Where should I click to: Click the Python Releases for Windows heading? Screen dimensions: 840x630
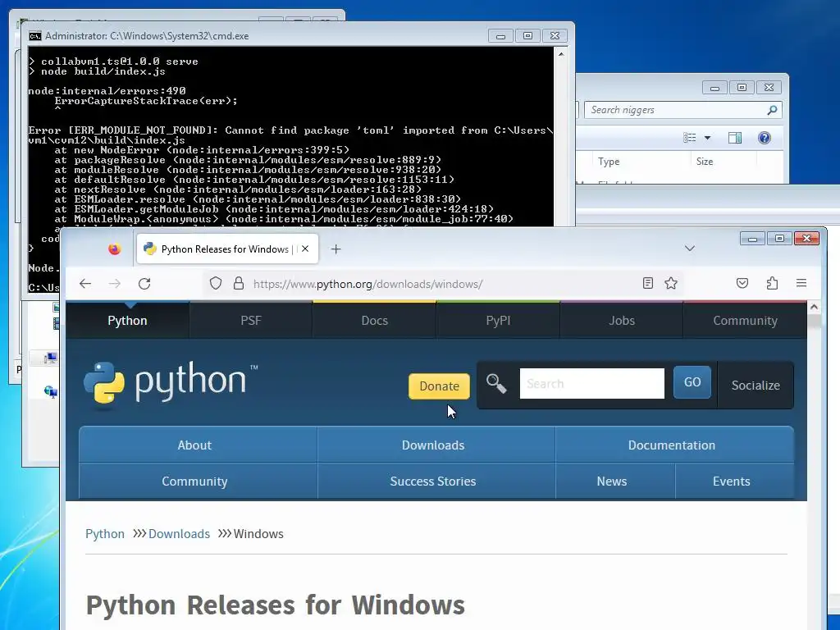click(276, 605)
